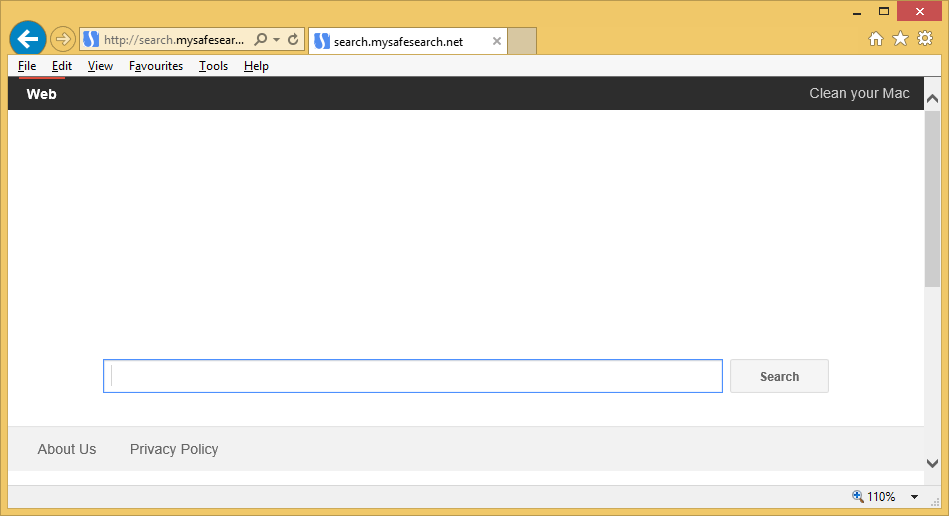Click the zoom magnifier icon in status bar
This screenshot has width=949, height=528.
(858, 497)
